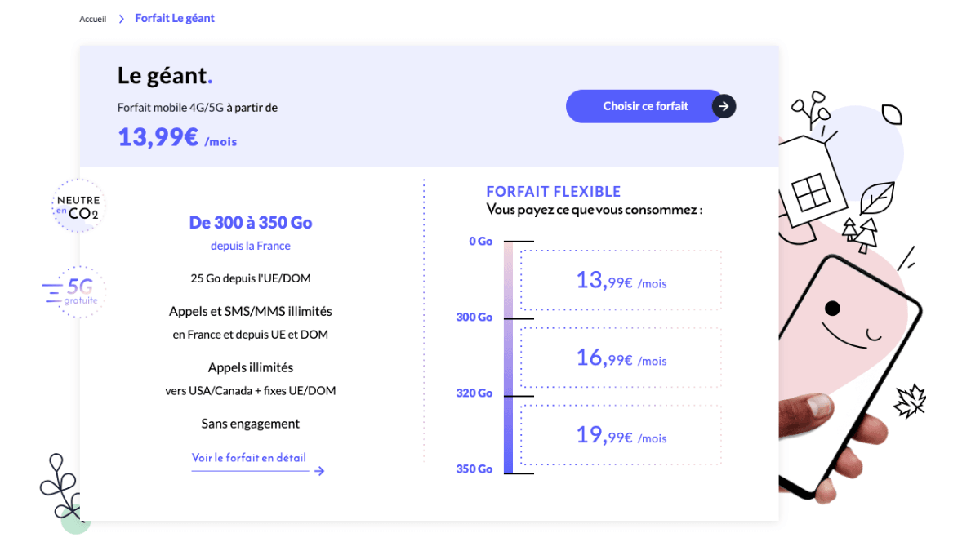Click the data usage gradient bar
Viewport: 980px width, 551px height.
(x=508, y=358)
